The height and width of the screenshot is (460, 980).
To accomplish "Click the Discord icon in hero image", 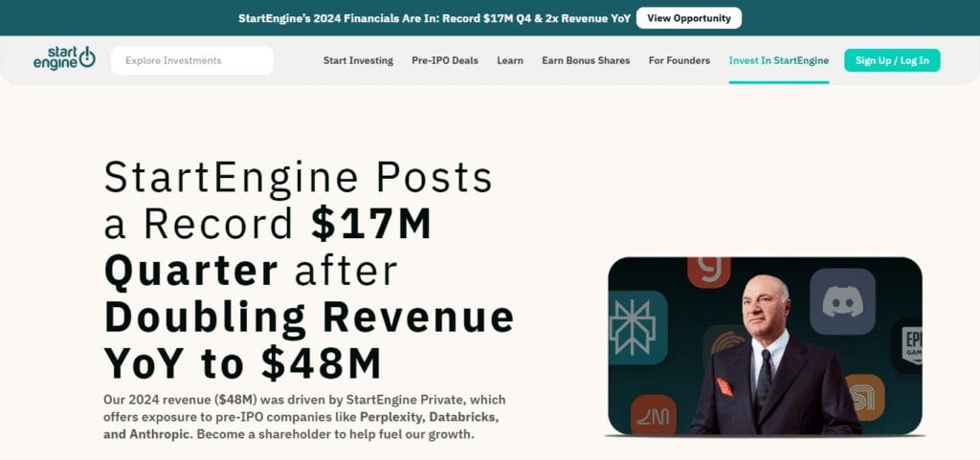I will click(x=842, y=301).
